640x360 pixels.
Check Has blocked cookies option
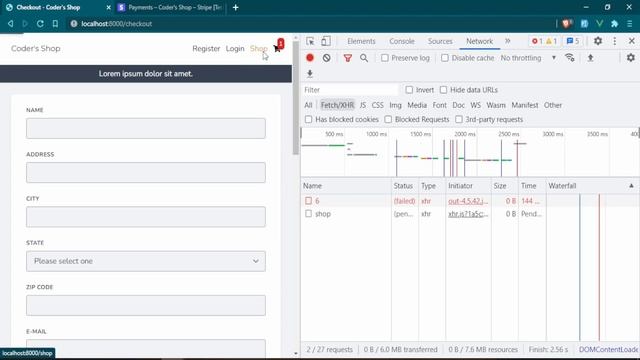309,119
